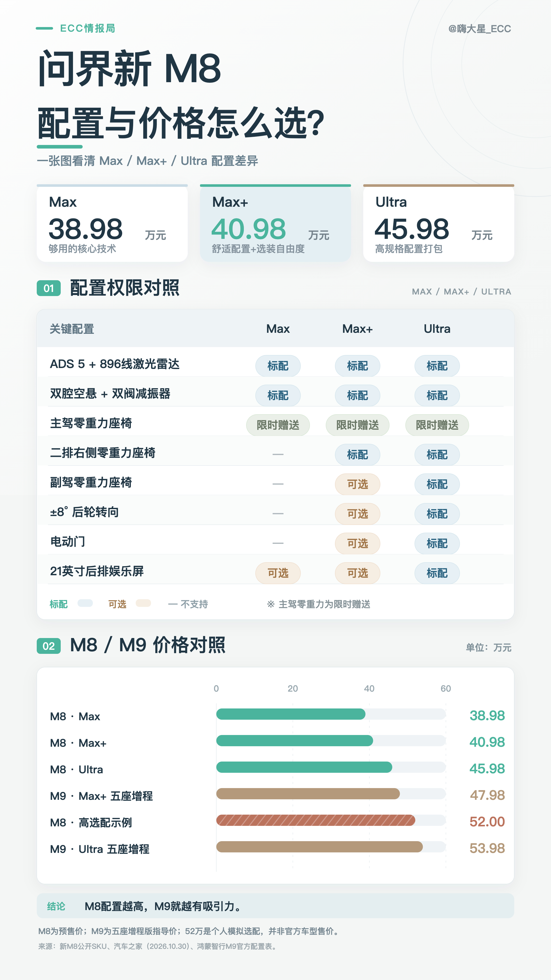Click the Max 标配 pill for ADS 5 row

(x=278, y=366)
